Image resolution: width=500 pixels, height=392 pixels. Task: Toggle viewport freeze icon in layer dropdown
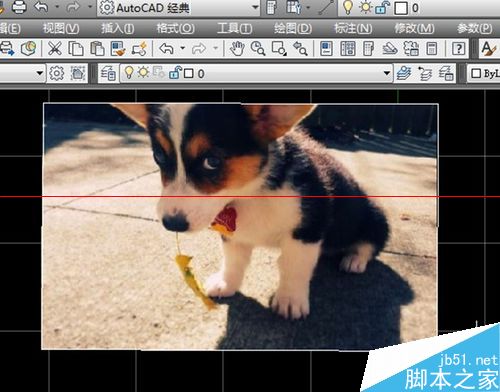pos(159,72)
